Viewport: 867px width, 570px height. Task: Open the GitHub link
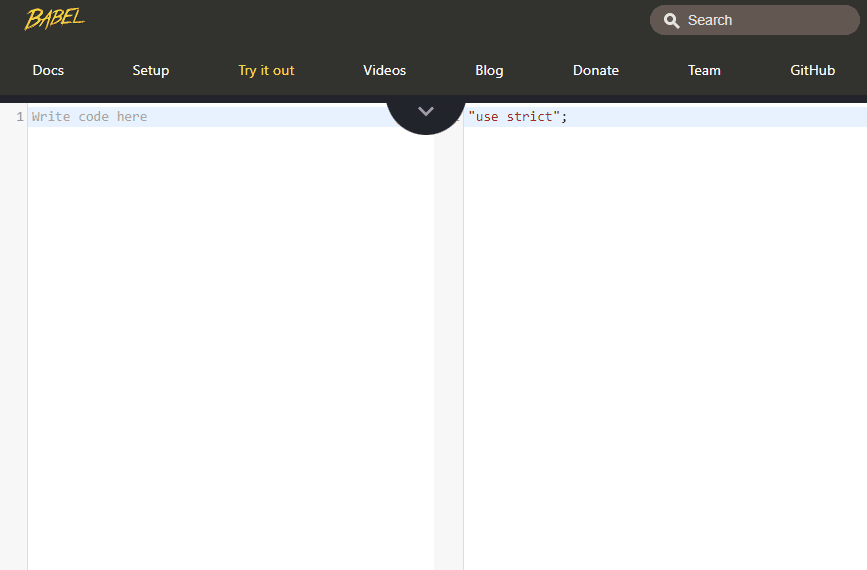click(812, 70)
